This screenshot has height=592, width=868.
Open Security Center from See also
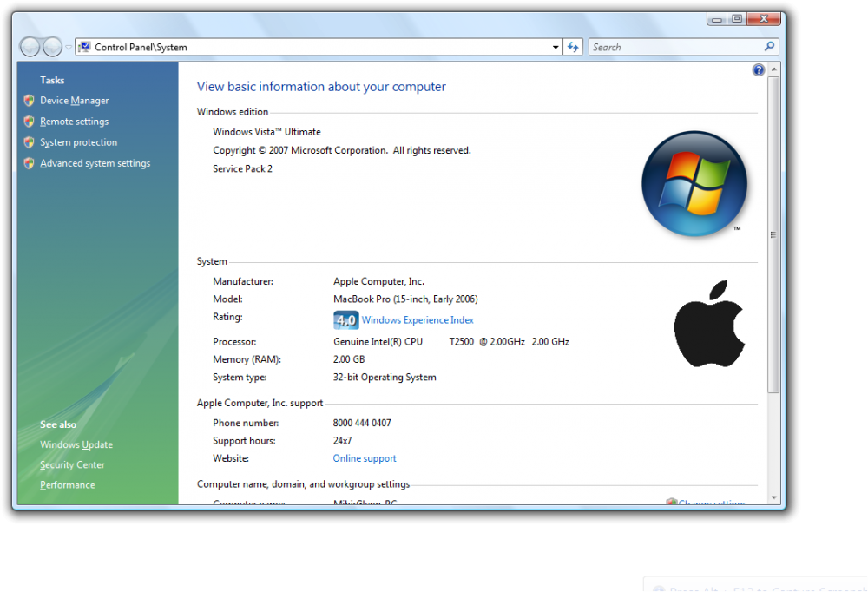point(72,464)
